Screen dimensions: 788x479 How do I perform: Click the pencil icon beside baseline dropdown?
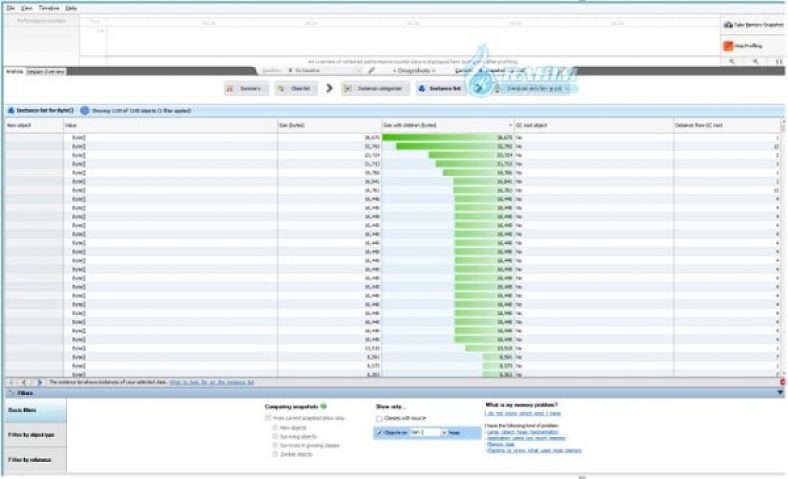pos(371,71)
